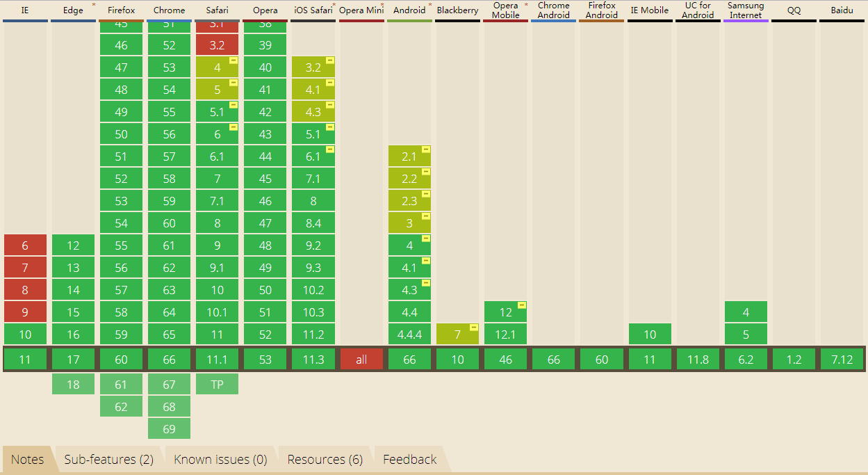
Task: Select the QQ 1.2 cell
Action: 794,360
